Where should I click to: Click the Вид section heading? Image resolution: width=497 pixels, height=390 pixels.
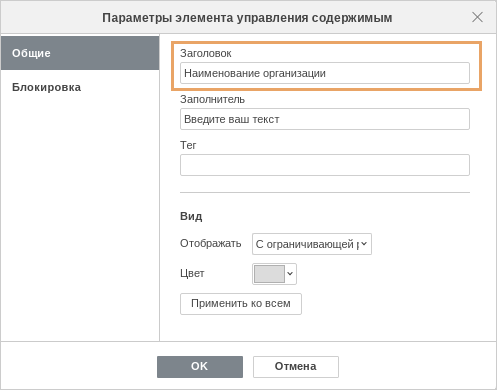point(191,216)
